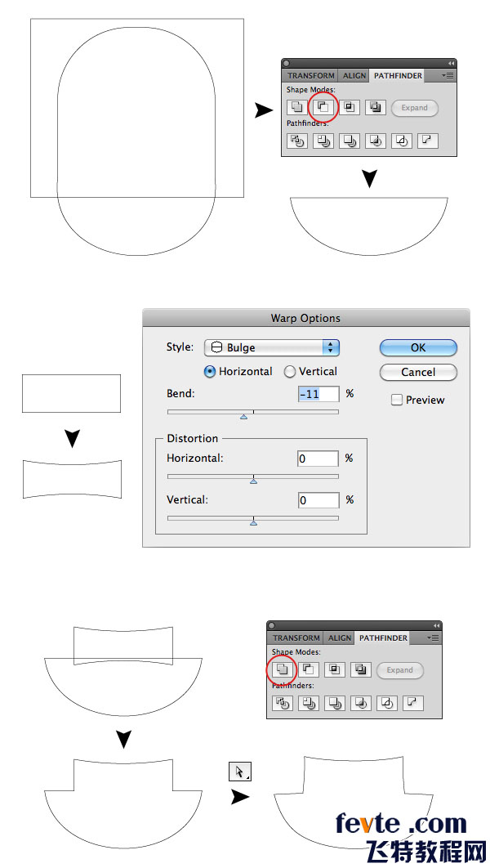Open the Style dropdown showing Bulge
The height and width of the screenshot is (868, 490).
click(272, 347)
